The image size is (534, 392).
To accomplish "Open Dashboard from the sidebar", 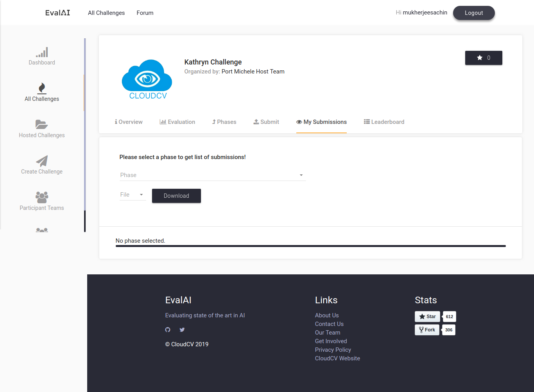I will [42, 57].
